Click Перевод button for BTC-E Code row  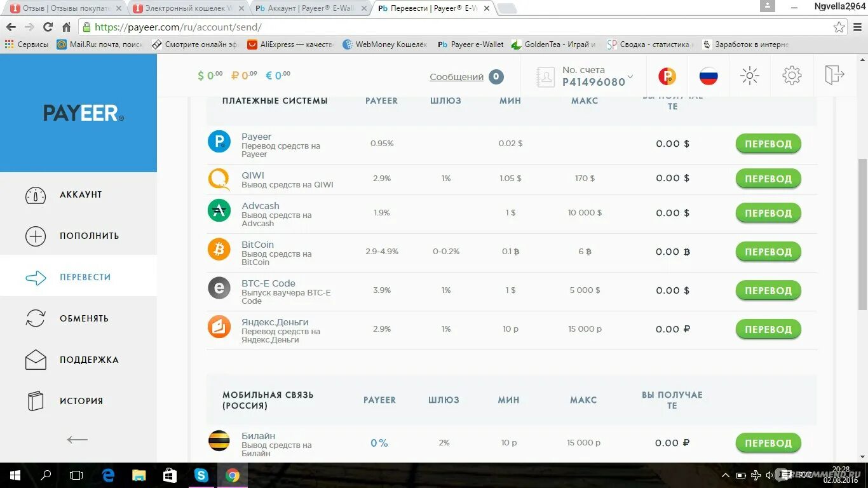click(768, 291)
